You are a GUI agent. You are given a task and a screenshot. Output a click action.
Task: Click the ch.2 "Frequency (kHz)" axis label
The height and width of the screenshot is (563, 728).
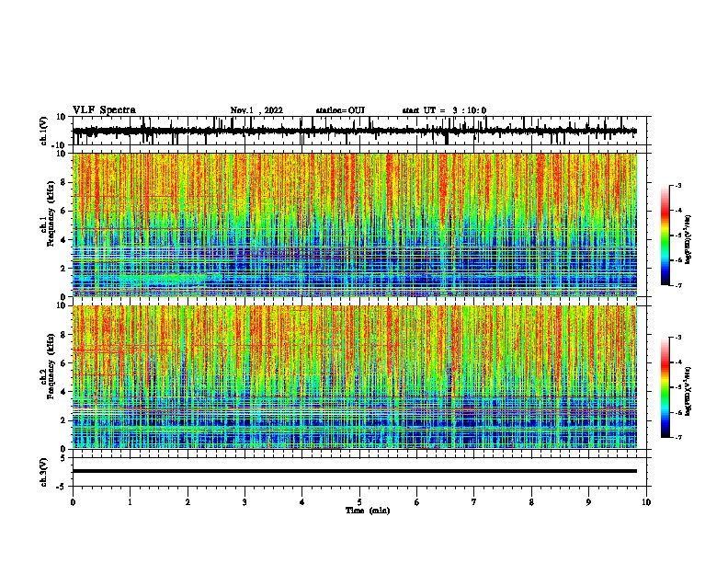click(x=51, y=366)
